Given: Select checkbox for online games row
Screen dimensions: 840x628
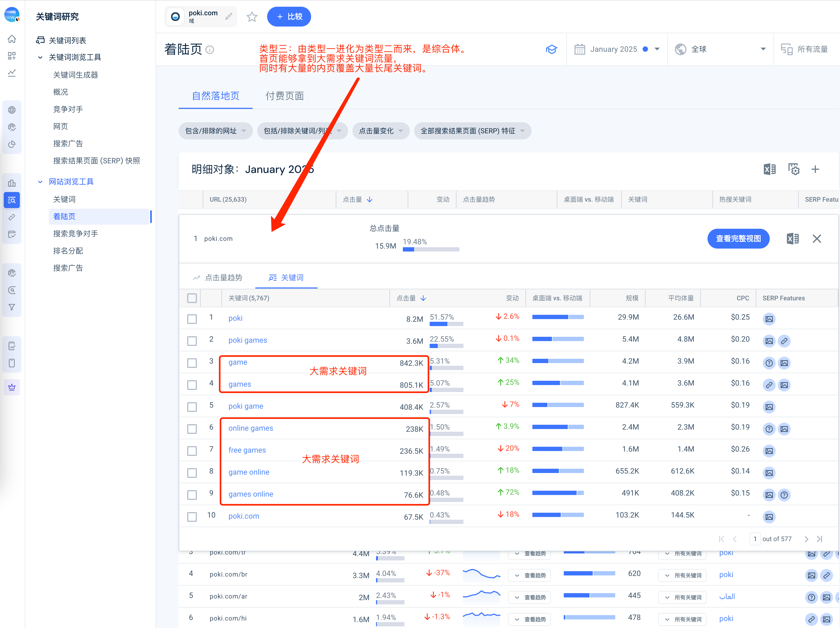Looking at the screenshot, I should pos(192,429).
